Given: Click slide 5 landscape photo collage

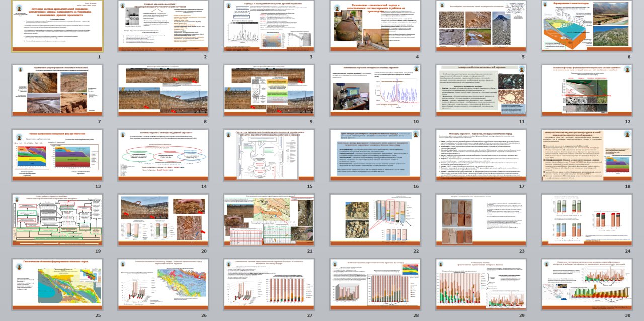Looking at the screenshot, I should click(x=481, y=26).
